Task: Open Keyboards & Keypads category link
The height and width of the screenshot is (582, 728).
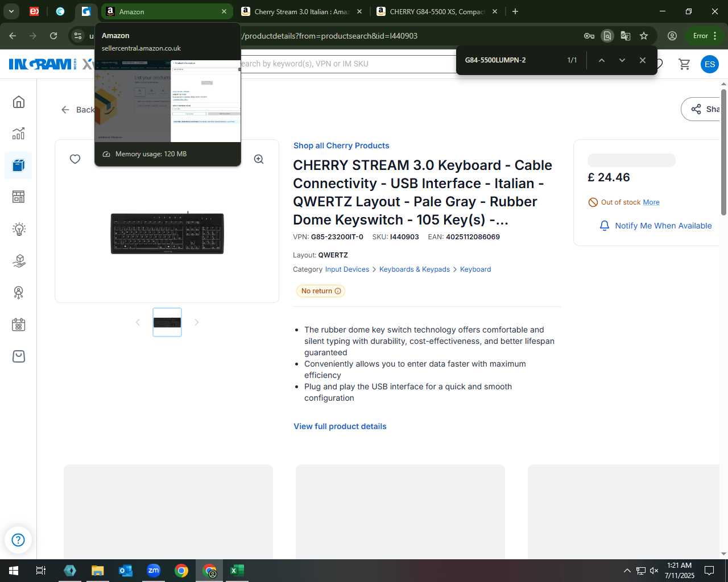Action: pyautogui.click(x=415, y=269)
